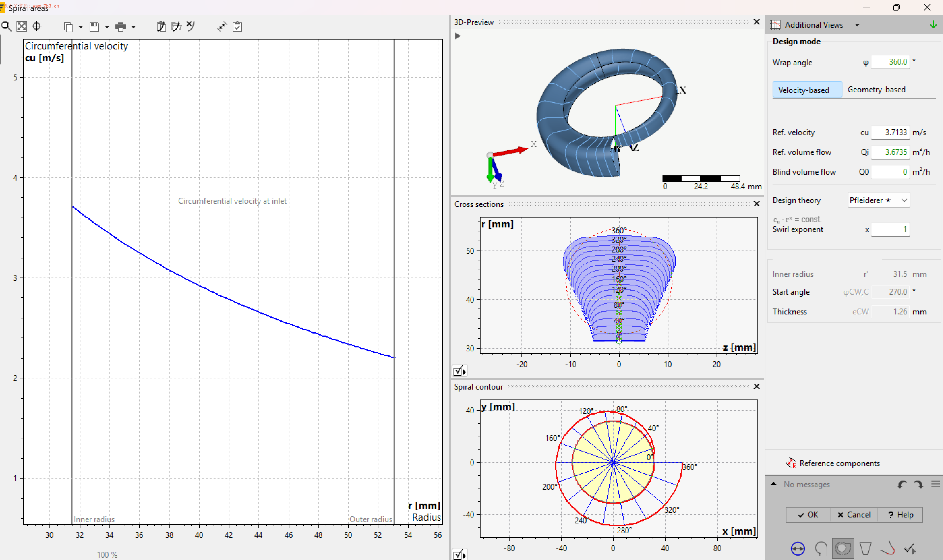Toggle Cross sections display options checkbox
The height and width of the screenshot is (560, 943).
click(459, 371)
